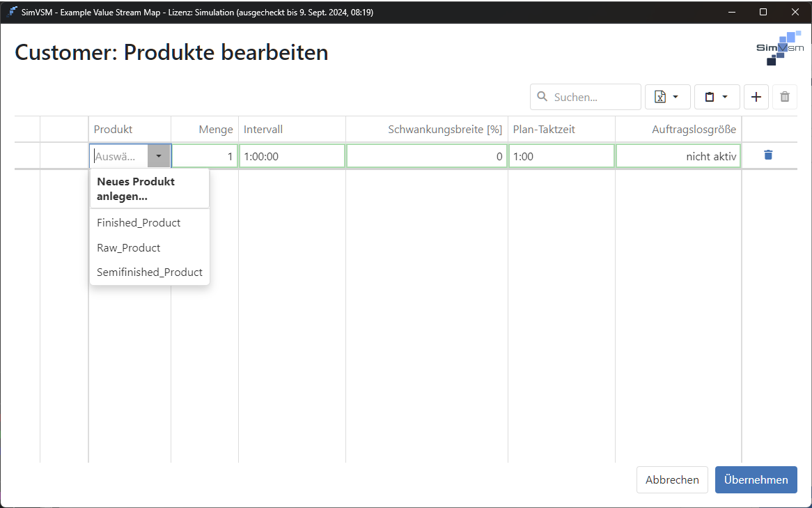Screen dimensions: 812x508
Task: Open the Excel export options dropdown arrow
Action: coord(676,96)
